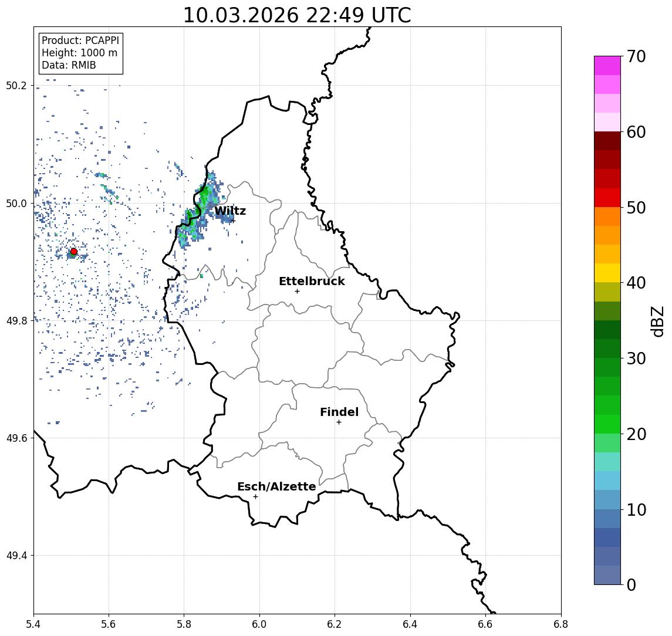The width and height of the screenshot is (672, 636).
Task: Click the dark red 60 dBZ colorbar segment
Action: 607,141
